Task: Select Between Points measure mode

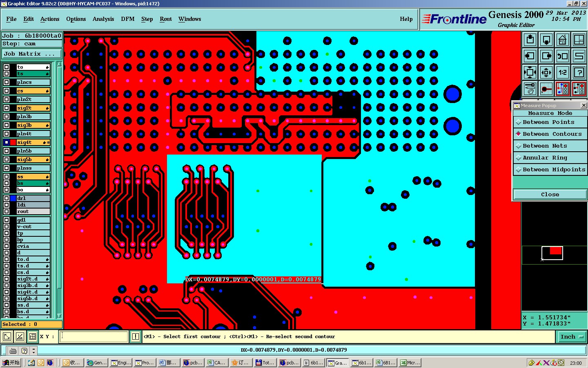Action: click(x=550, y=122)
